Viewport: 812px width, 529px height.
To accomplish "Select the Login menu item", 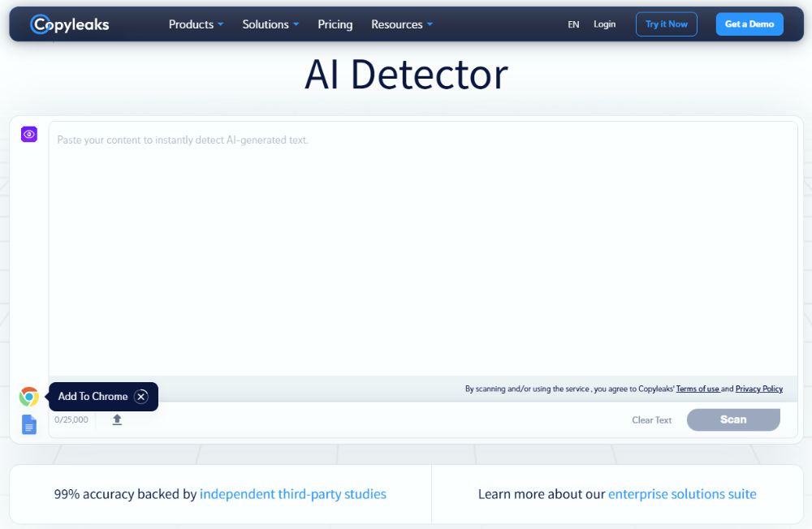I will click(x=604, y=24).
